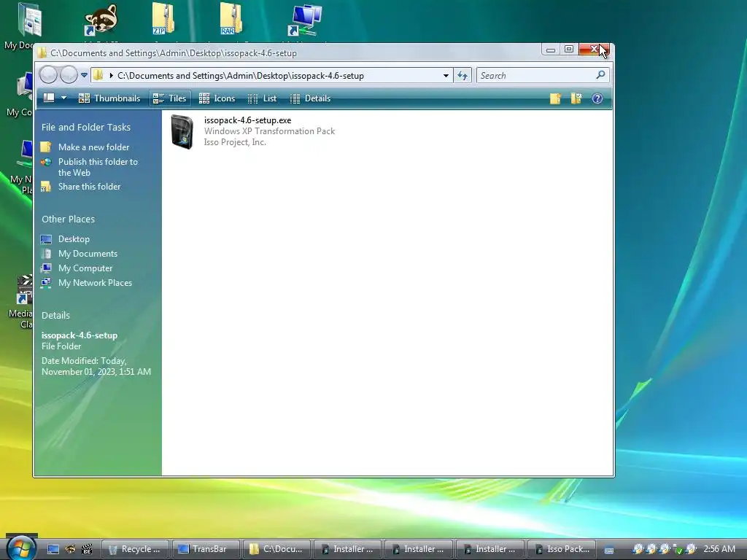Select the raccoon shortcut desktop icon
747x560 pixels.
pos(101,20)
